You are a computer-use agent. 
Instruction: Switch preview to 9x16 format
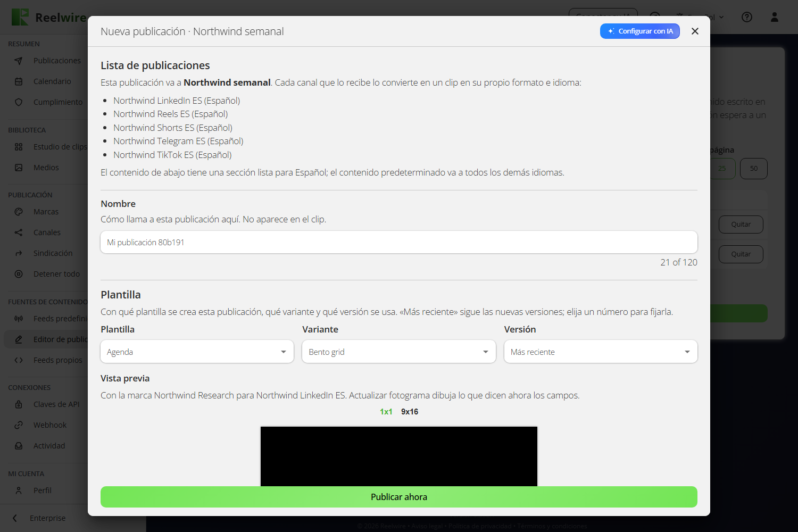pyautogui.click(x=410, y=412)
